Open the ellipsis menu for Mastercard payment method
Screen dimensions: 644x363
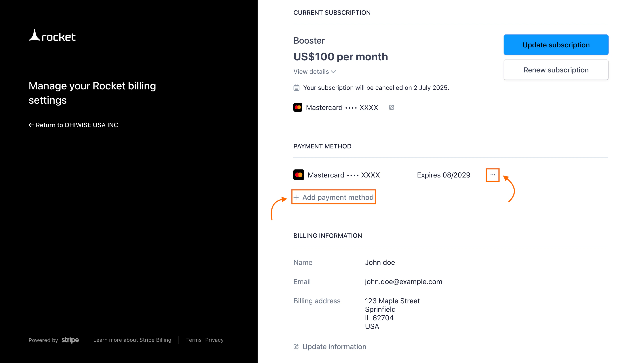pyautogui.click(x=492, y=175)
